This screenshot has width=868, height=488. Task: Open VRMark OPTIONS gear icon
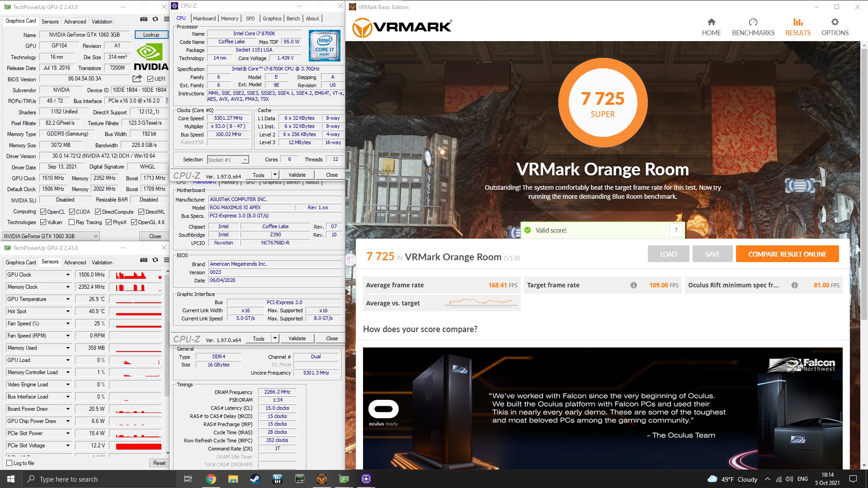pos(835,22)
